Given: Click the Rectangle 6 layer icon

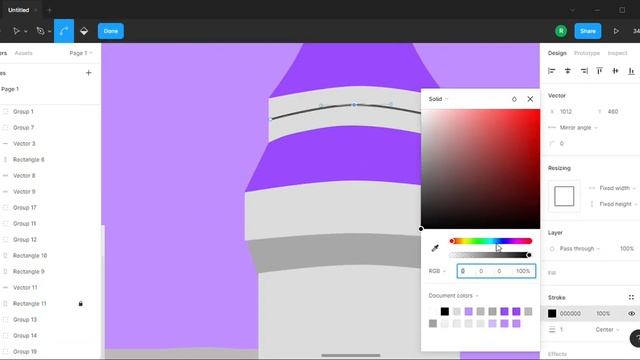Looking at the screenshot, I should 5,160.
